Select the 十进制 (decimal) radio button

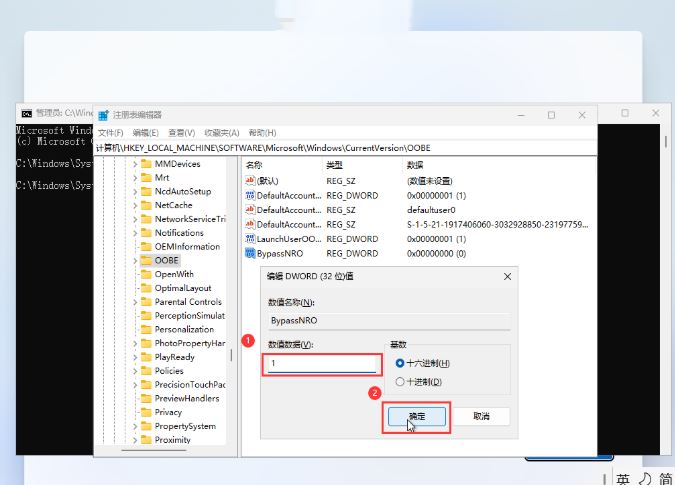click(x=401, y=381)
